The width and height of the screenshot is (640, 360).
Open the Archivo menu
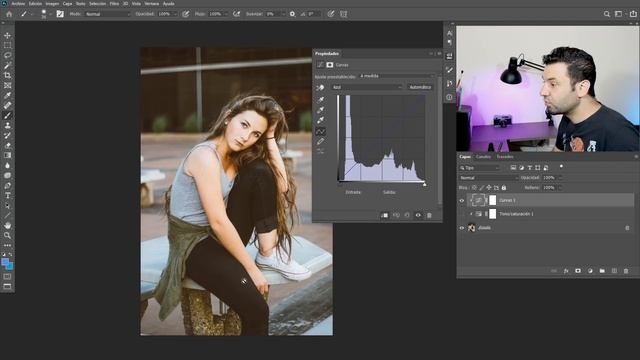[x=18, y=4]
